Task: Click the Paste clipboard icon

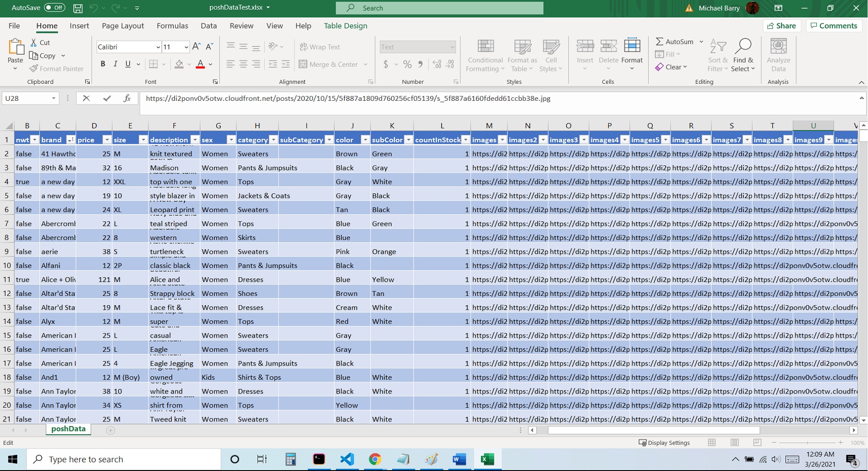Action: tap(16, 47)
